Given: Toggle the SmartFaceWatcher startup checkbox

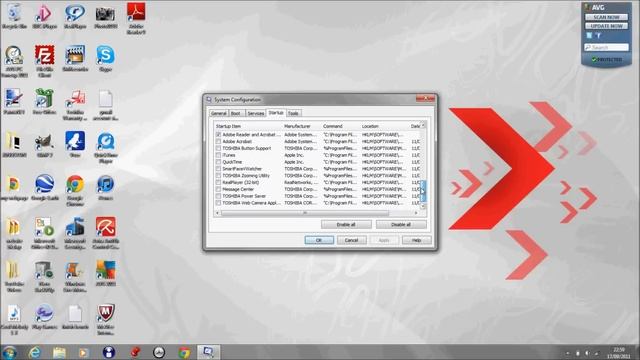Looking at the screenshot, I should 218,169.
